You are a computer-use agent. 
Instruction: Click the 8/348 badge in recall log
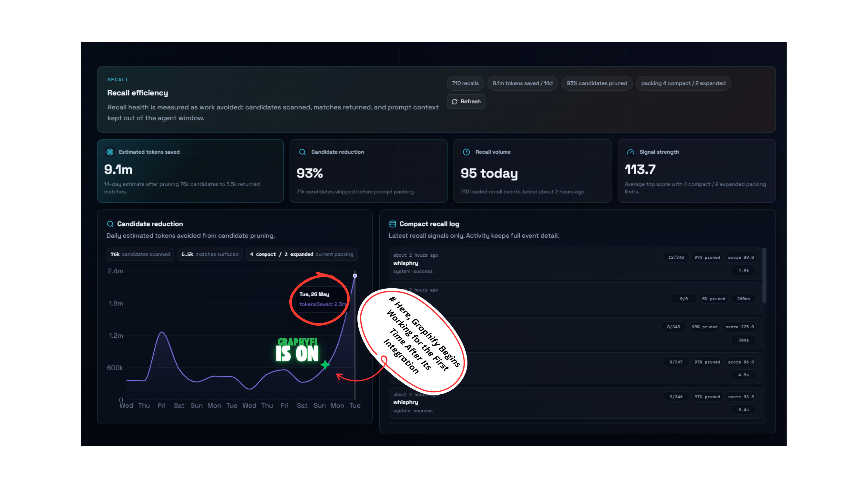click(673, 327)
